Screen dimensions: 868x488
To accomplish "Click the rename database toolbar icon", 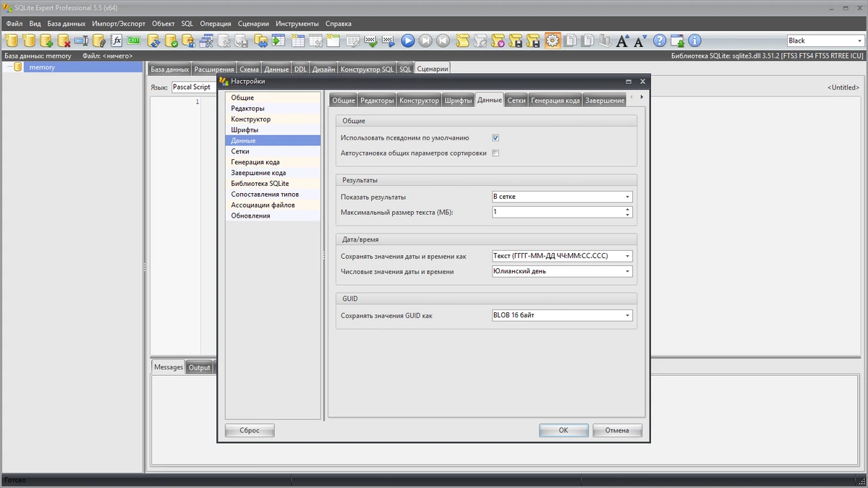I will 82,40.
